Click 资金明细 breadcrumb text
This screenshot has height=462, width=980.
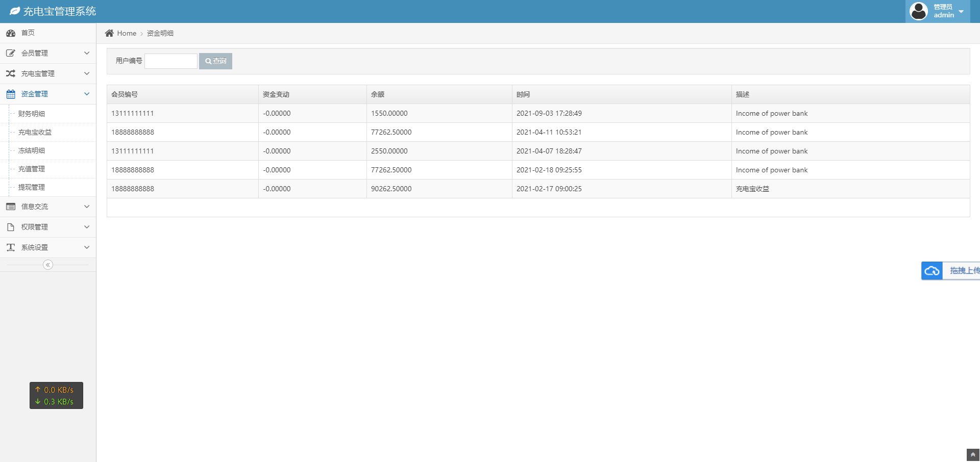coord(160,33)
